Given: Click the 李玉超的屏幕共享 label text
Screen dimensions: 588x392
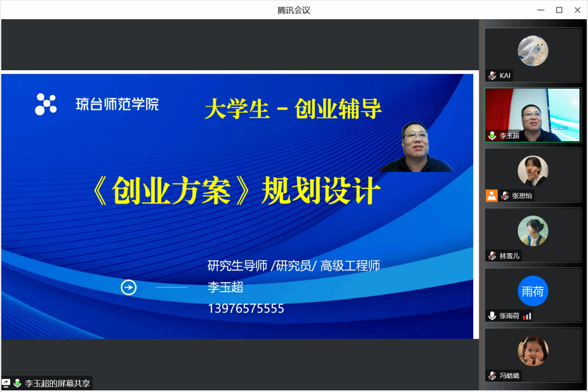Looking at the screenshot, I should (57, 383).
